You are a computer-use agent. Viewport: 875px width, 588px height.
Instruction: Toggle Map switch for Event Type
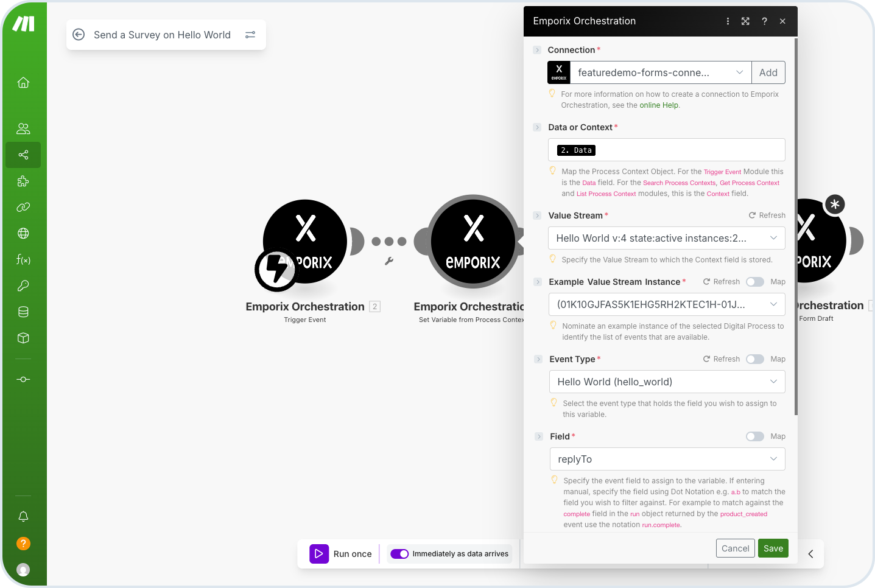point(755,359)
